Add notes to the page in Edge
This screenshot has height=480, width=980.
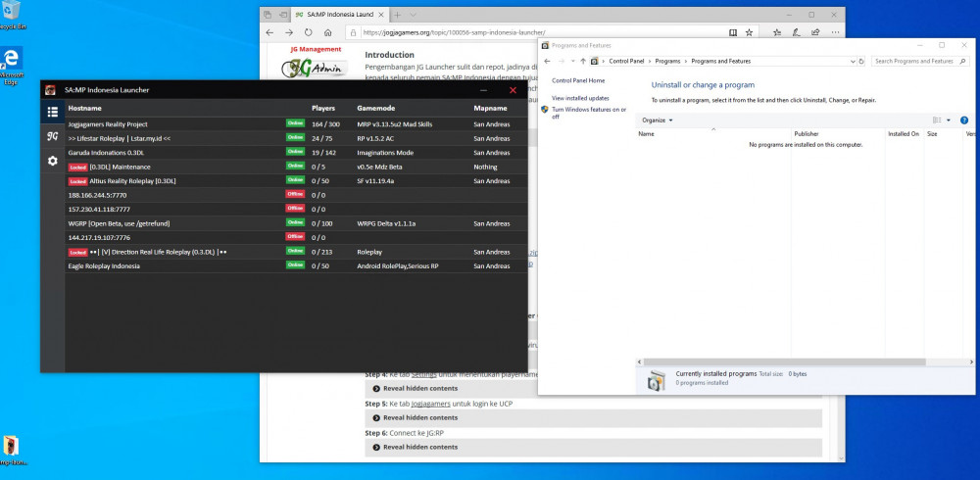click(796, 32)
